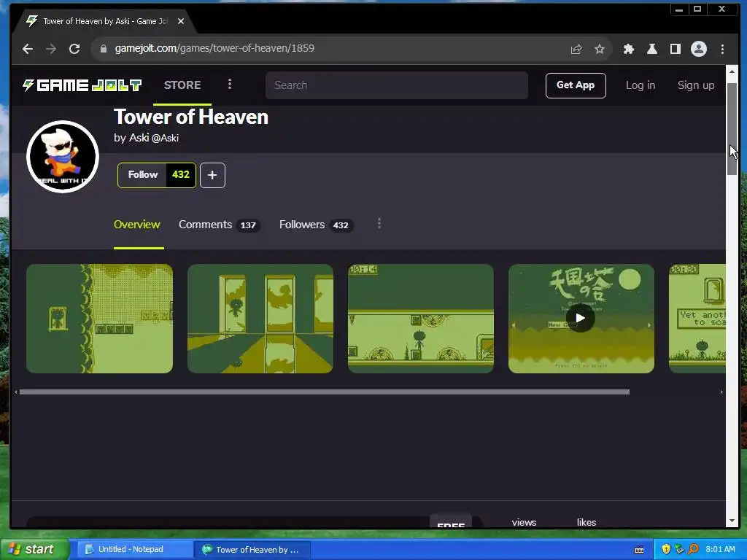The image size is (747, 560).
Task: Click the Aski developer avatar image
Action: coord(63,157)
